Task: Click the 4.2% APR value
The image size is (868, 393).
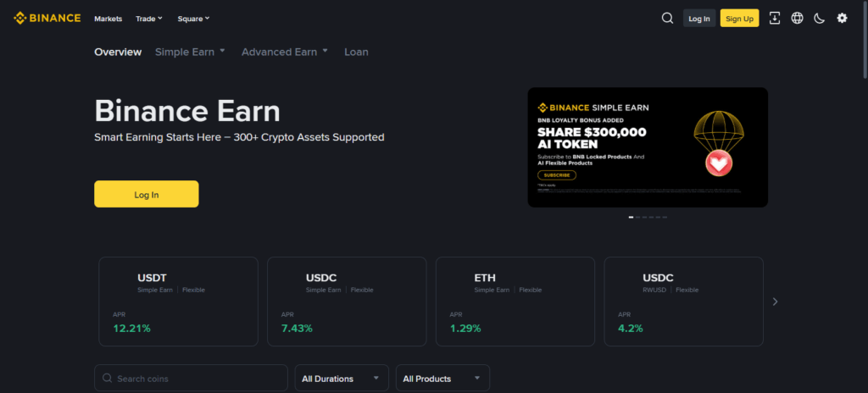Action: (631, 329)
